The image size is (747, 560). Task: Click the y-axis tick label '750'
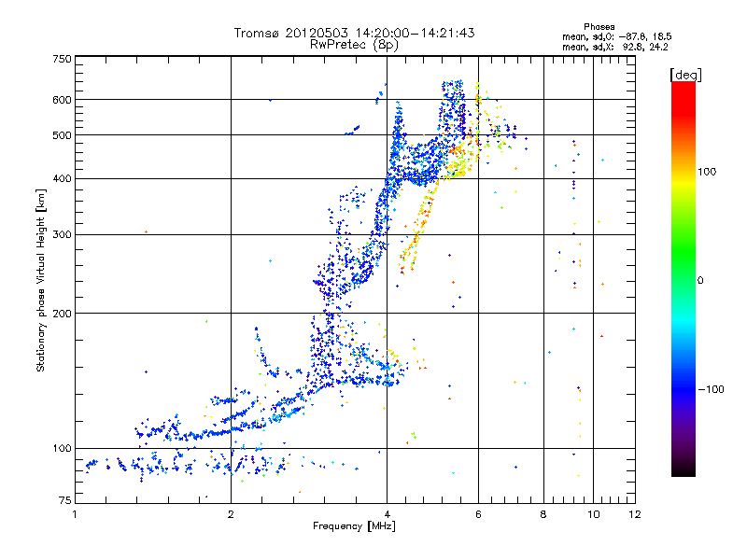click(62, 59)
